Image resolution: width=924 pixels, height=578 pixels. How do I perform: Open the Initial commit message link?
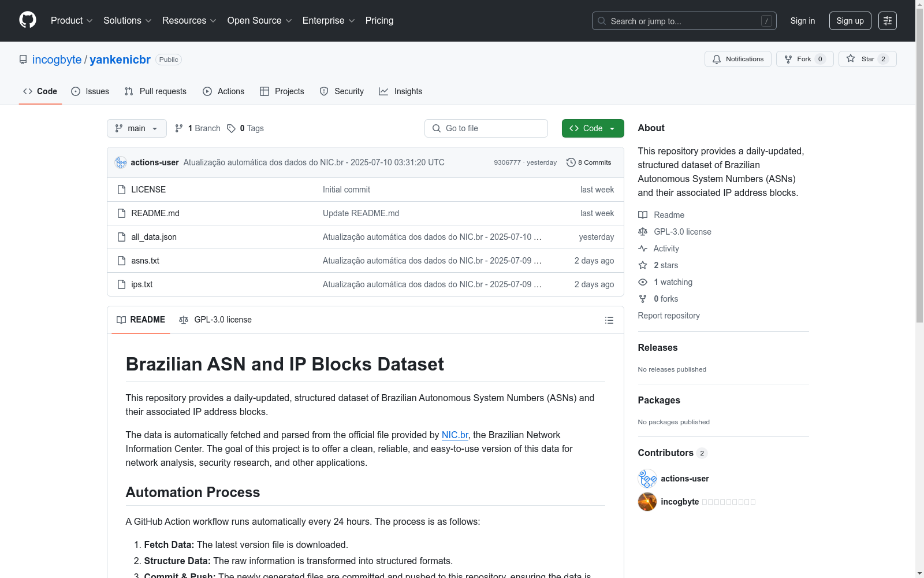[346, 190]
